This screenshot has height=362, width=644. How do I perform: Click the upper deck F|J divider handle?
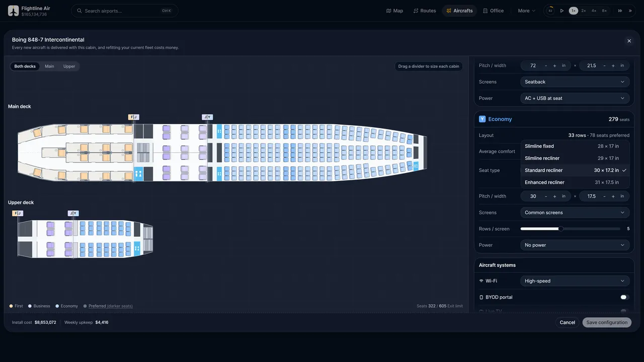17,213
